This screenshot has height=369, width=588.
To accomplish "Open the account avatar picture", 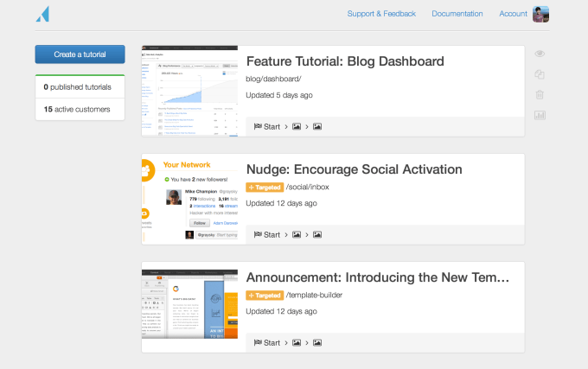I will coord(540,14).
